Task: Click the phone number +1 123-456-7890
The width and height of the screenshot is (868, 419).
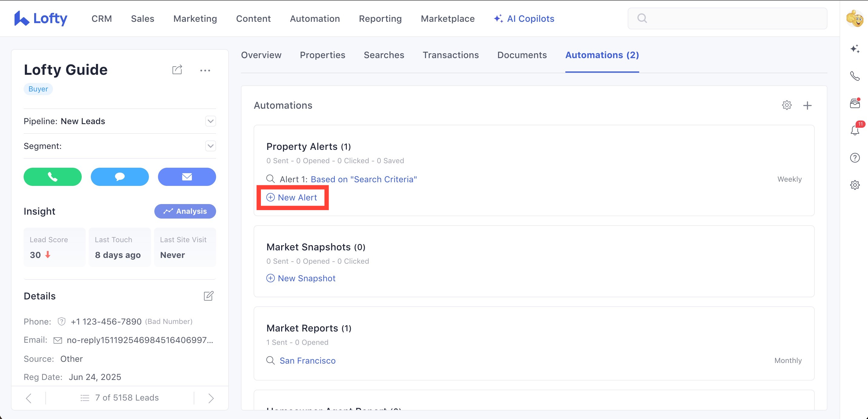Action: (x=106, y=322)
